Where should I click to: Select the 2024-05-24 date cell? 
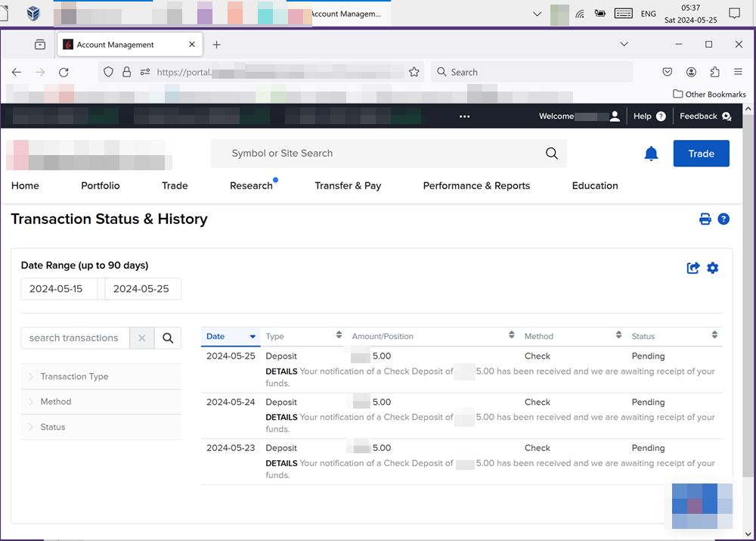(x=231, y=402)
